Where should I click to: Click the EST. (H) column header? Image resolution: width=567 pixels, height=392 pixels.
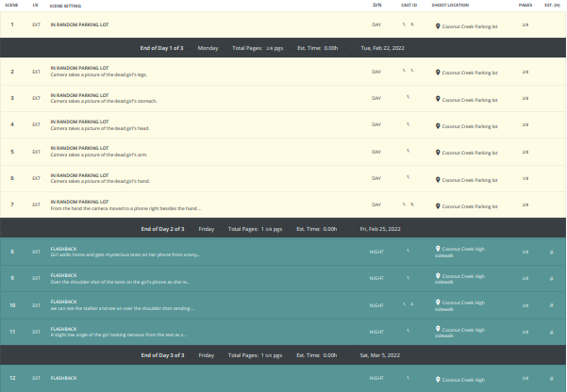(552, 5)
